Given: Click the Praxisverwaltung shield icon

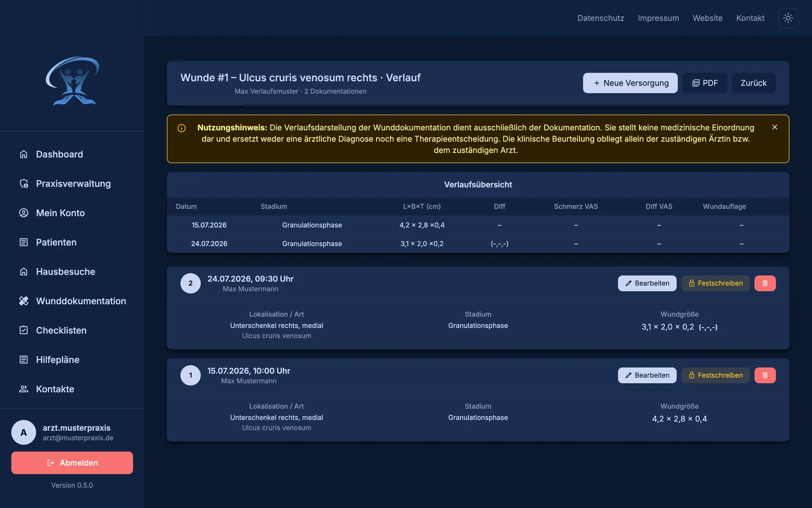Looking at the screenshot, I should (x=23, y=183).
